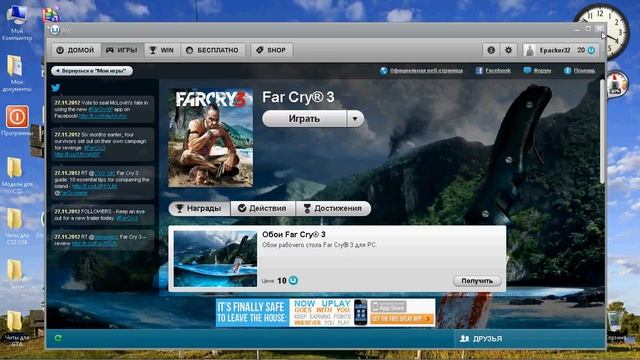Switch to the WIN tab
640x360 pixels.
(x=162, y=50)
